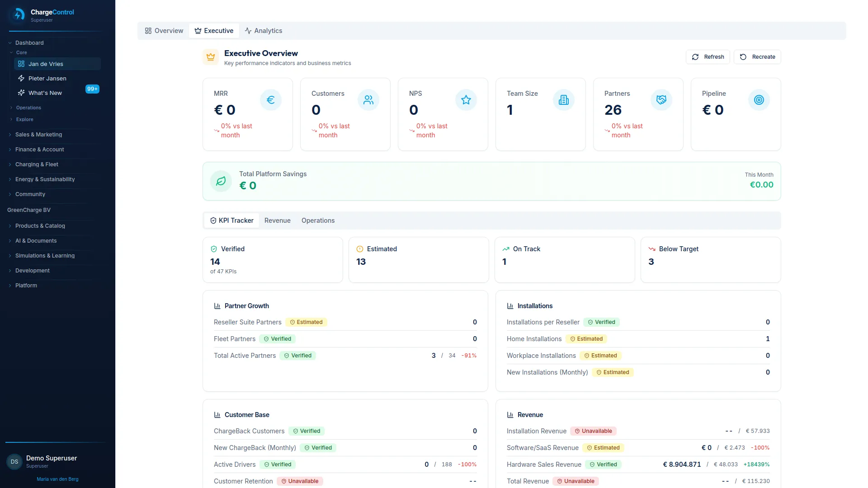
Task: Expand the Explore sidebar group
Action: [24, 119]
